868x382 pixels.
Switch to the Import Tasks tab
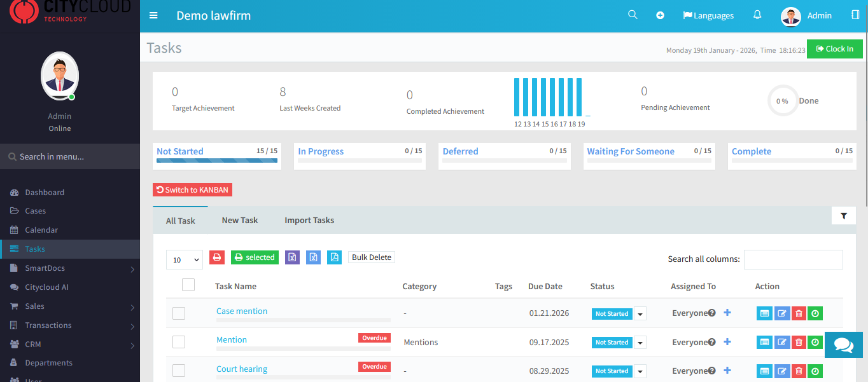(x=309, y=220)
